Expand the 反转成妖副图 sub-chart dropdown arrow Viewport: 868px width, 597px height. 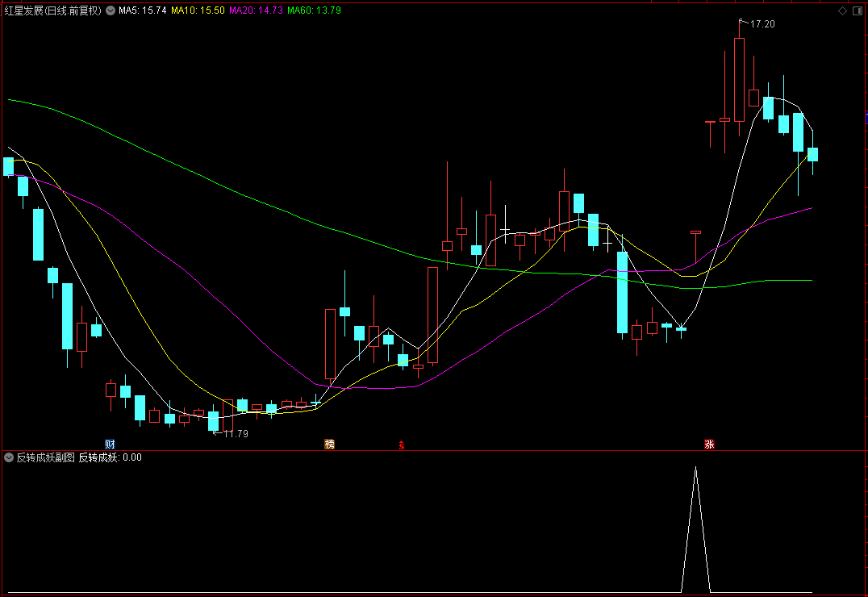[x=9, y=457]
